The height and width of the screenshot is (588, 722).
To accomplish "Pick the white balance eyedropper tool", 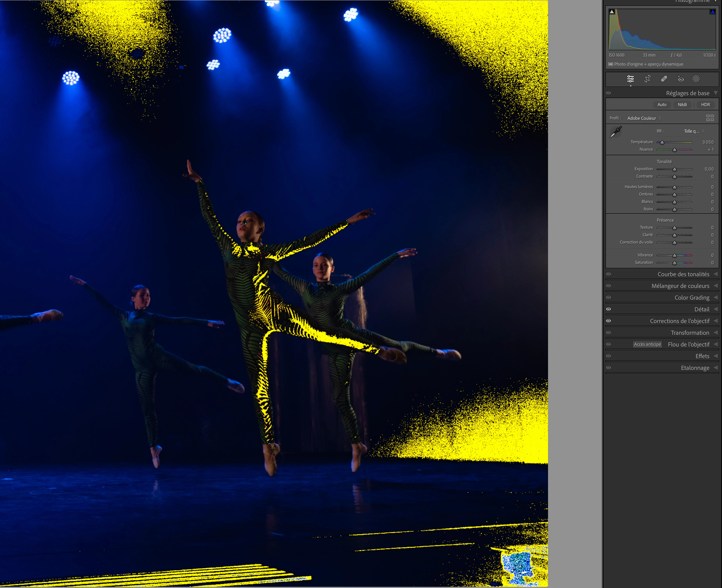I will [615, 132].
